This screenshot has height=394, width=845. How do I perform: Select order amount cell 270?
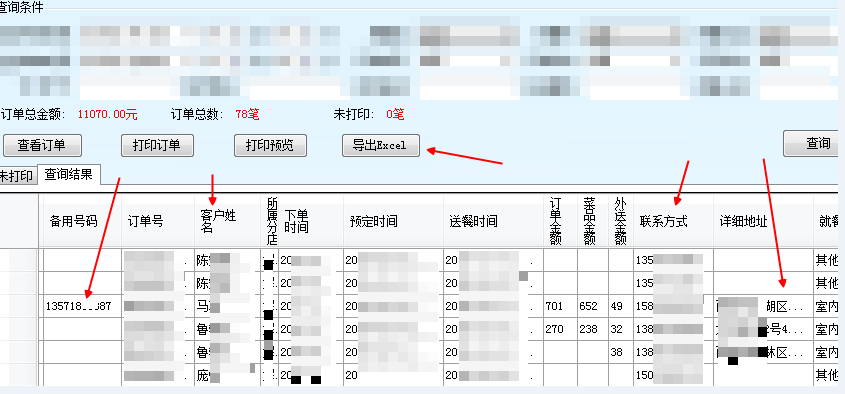(x=560, y=329)
